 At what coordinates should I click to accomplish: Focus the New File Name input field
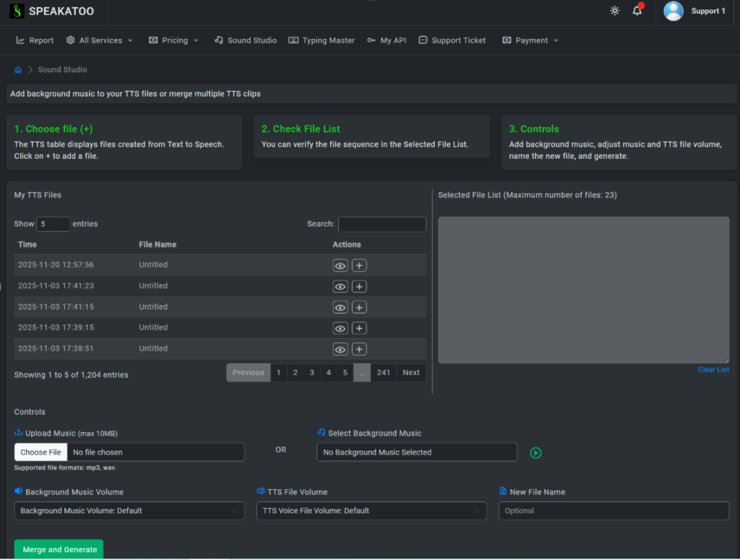614,511
